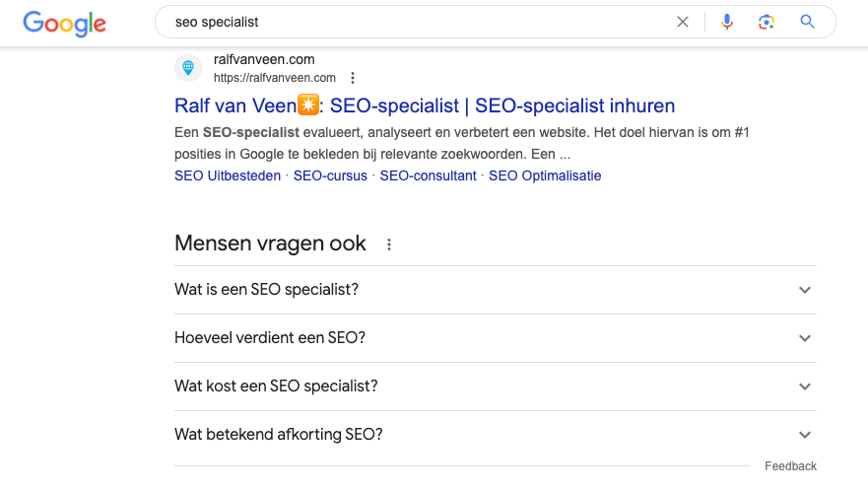
Task: Click the ralfvanveen.com site favicon
Action: pos(188,68)
